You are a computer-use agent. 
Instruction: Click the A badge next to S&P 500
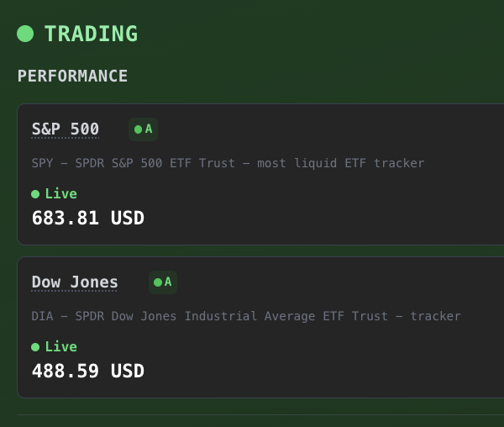[x=144, y=129]
